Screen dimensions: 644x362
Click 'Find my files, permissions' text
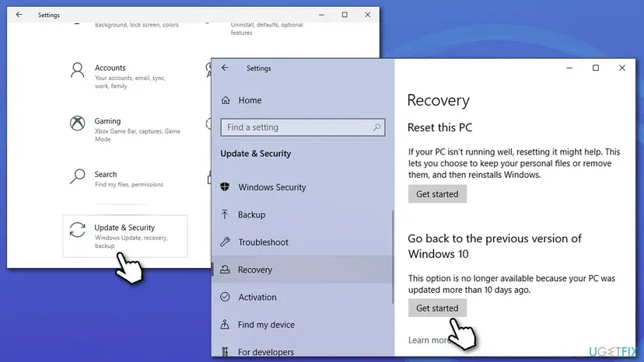[129, 185]
